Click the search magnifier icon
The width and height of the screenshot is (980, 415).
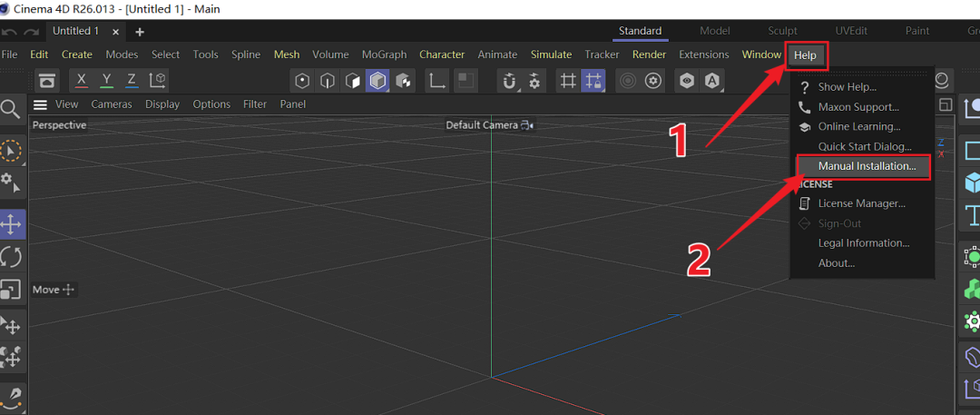[11, 109]
